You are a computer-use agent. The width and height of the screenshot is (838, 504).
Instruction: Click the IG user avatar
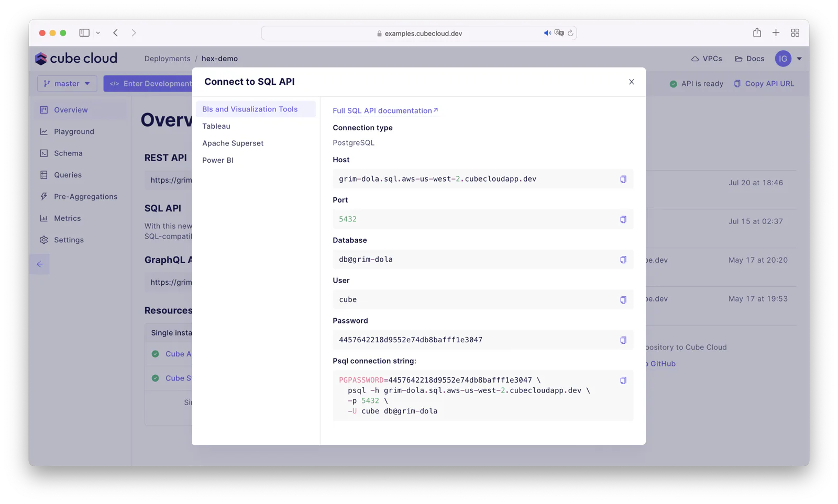point(783,59)
